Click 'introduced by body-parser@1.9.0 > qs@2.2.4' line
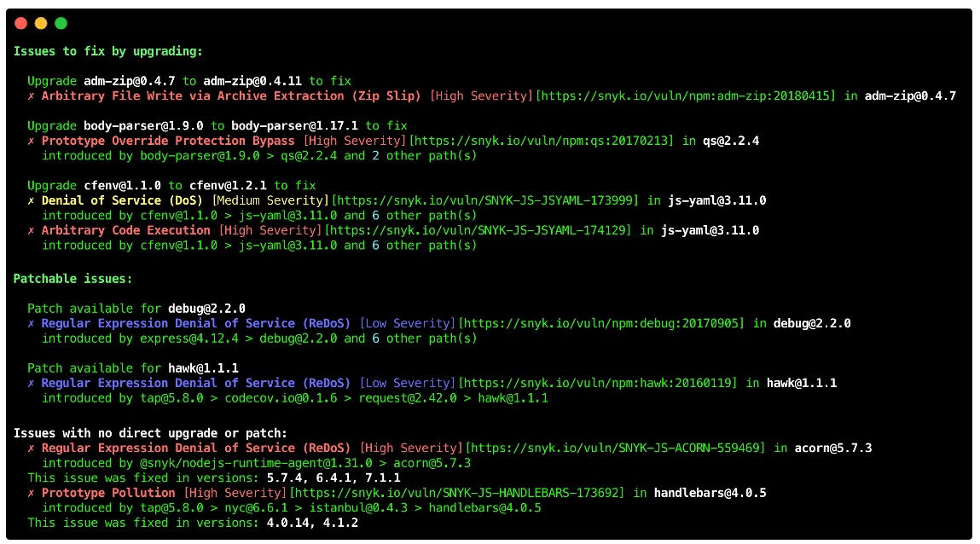 (259, 156)
